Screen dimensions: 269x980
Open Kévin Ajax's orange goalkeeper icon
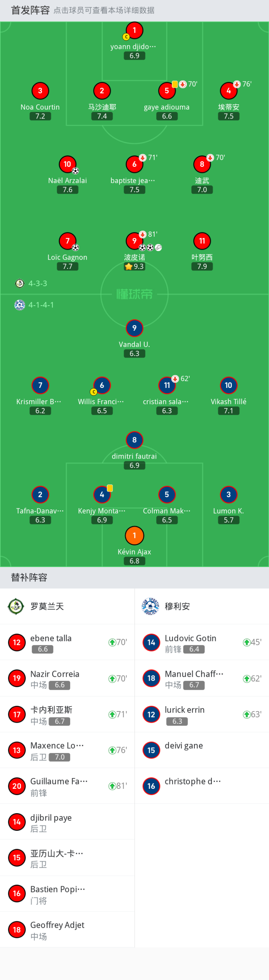pos(134,535)
